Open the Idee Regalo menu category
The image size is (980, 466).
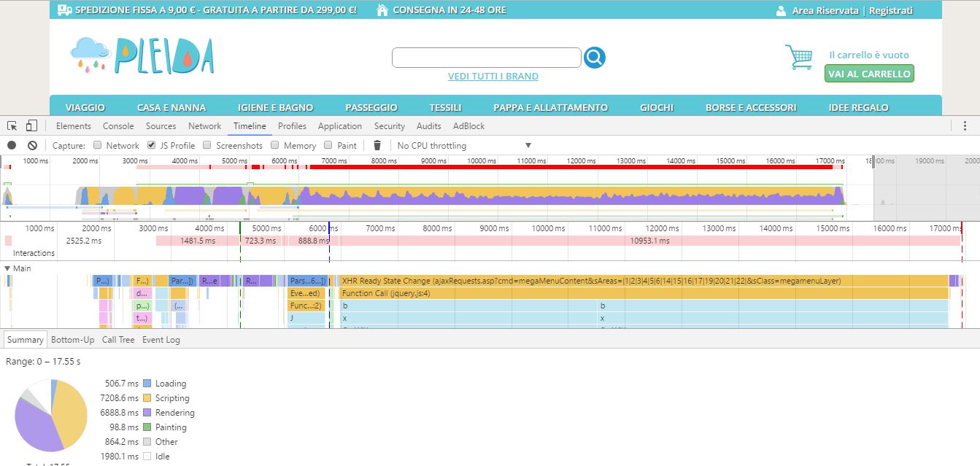[x=859, y=107]
